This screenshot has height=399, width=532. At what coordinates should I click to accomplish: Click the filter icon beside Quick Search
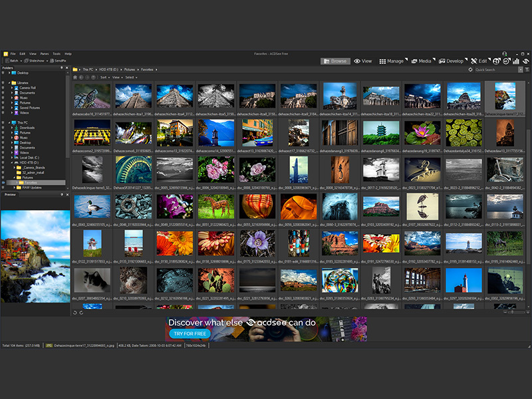click(525, 70)
